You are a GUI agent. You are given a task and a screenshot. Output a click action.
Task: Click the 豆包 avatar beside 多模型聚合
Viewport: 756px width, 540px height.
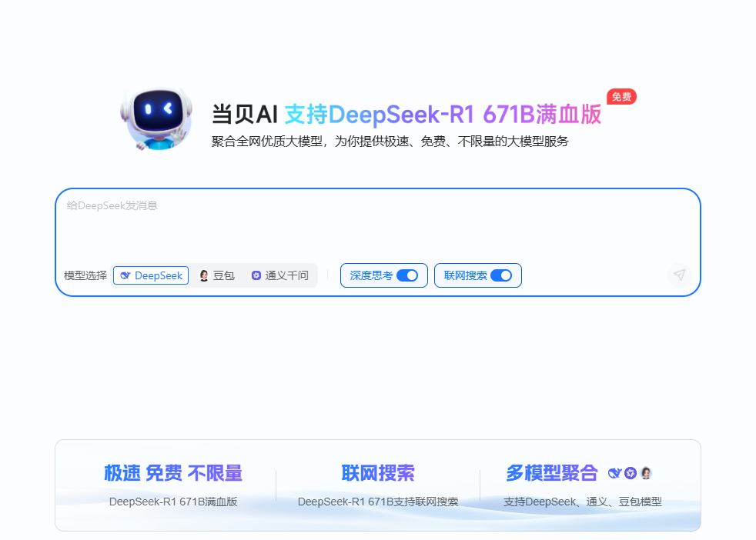pos(646,473)
